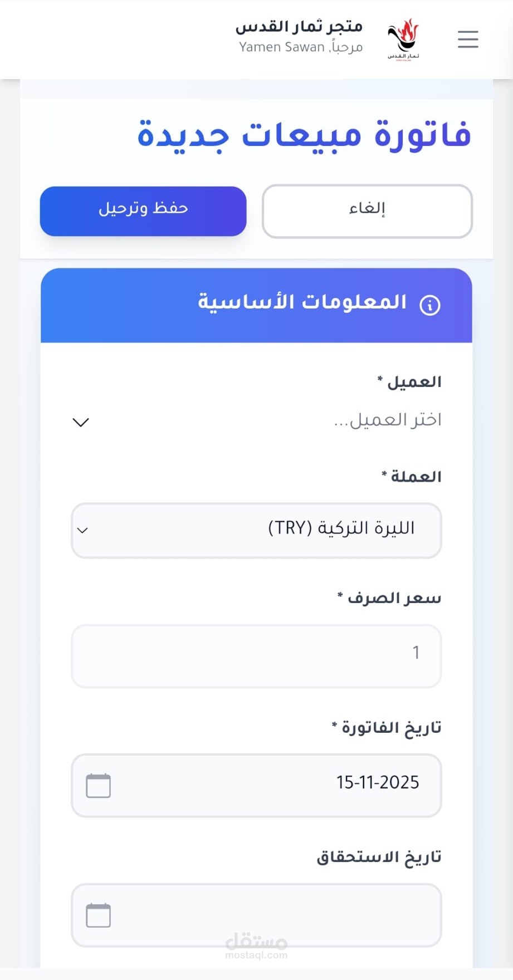This screenshot has height=980, width=513.
Task: Click the متجر ثمار القدس store name
Action: (x=299, y=27)
